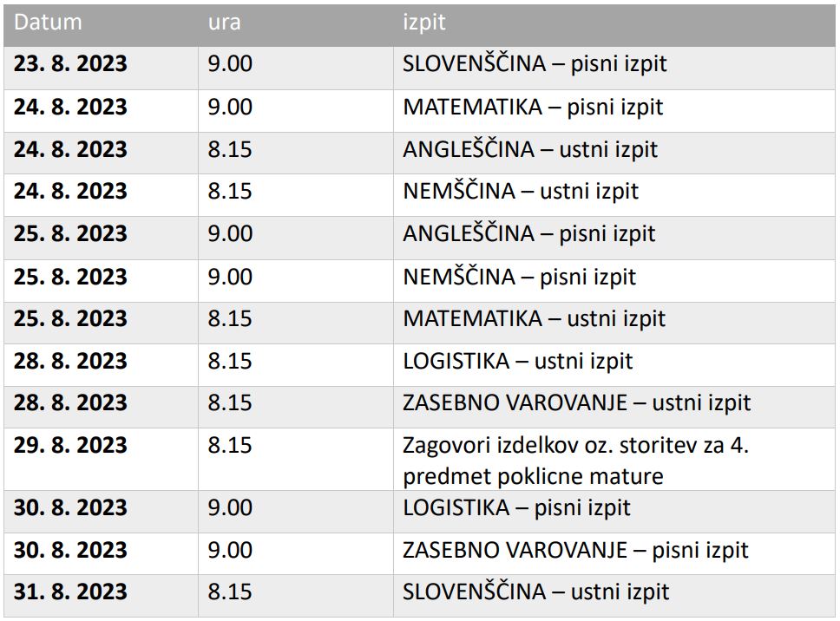This screenshot has height=621, width=840.
Task: Click the time in the 29. 8. 2023 row
Action: [x=230, y=445]
